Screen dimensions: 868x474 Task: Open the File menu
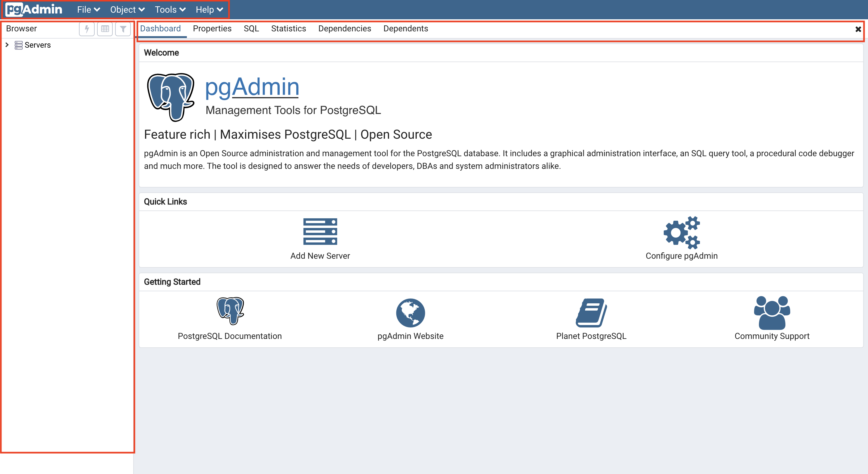[x=88, y=9]
